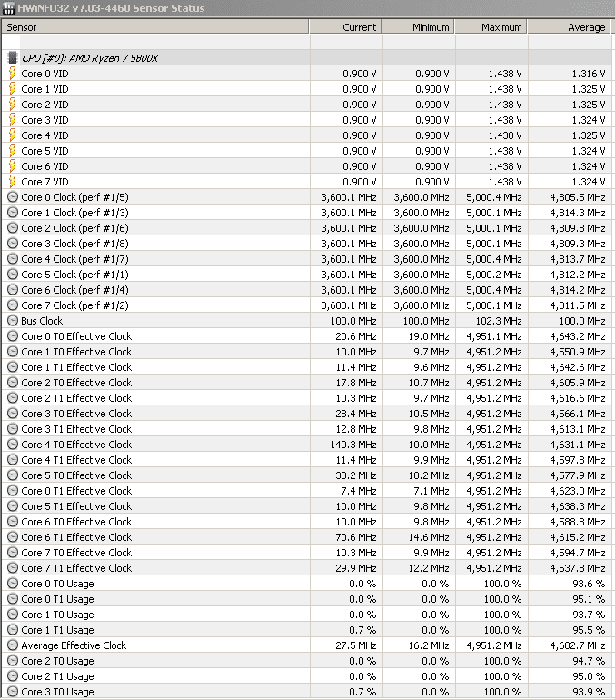Select the Core 2 T1 Effective Clock label

[x=76, y=398]
